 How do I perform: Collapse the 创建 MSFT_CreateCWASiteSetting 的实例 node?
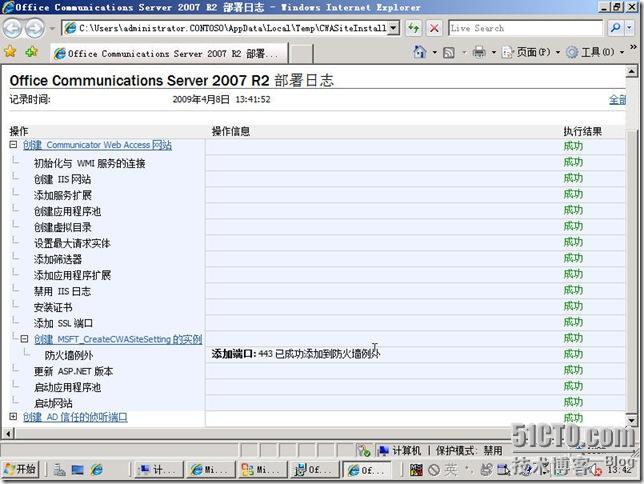click(24, 339)
